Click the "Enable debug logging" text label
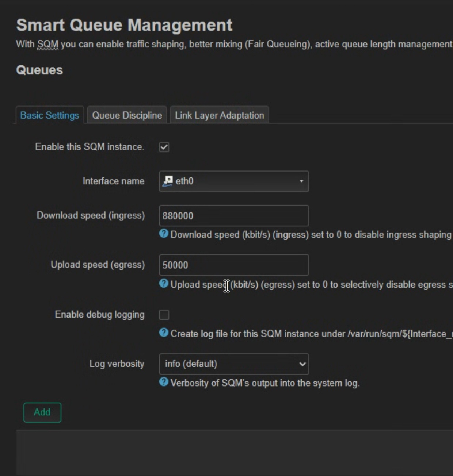This screenshot has width=453, height=476. 99,315
